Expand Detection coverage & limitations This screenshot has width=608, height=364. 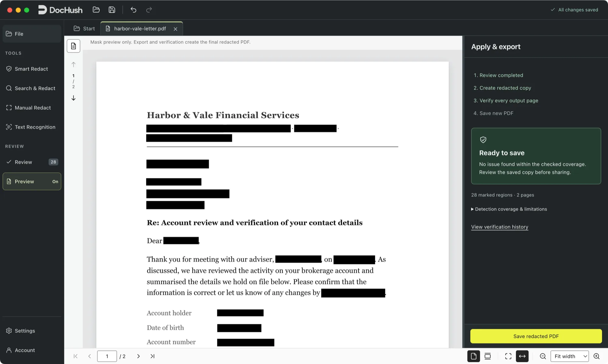coord(509,209)
